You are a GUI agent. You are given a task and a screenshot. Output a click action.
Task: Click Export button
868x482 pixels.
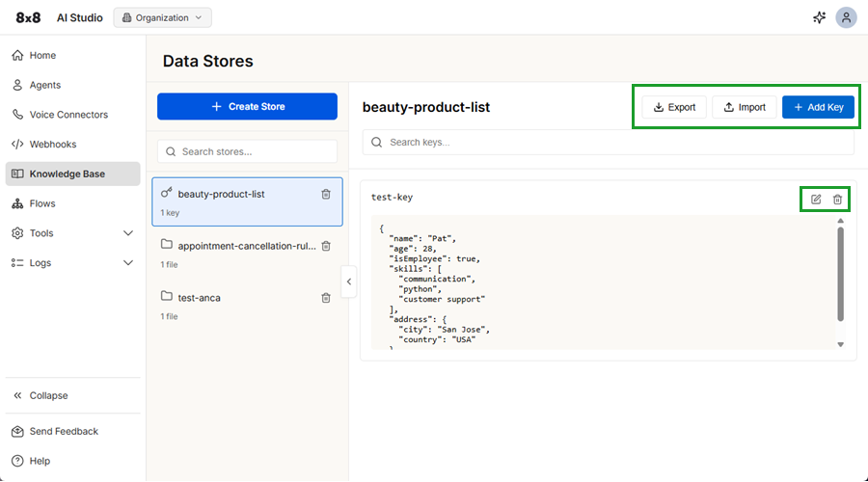click(674, 107)
